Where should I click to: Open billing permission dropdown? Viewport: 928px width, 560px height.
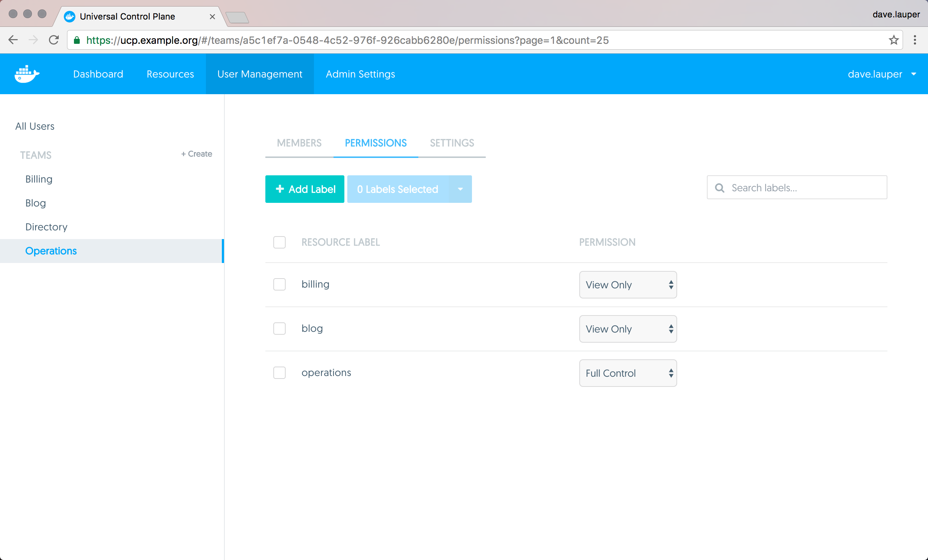(627, 285)
